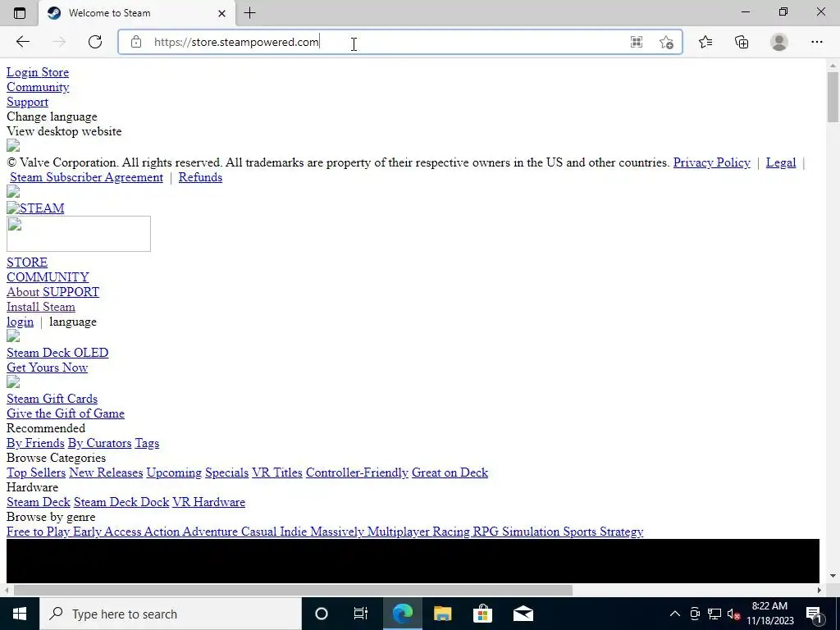Show hidden system tray icons
840x630 pixels.
pyautogui.click(x=675, y=614)
